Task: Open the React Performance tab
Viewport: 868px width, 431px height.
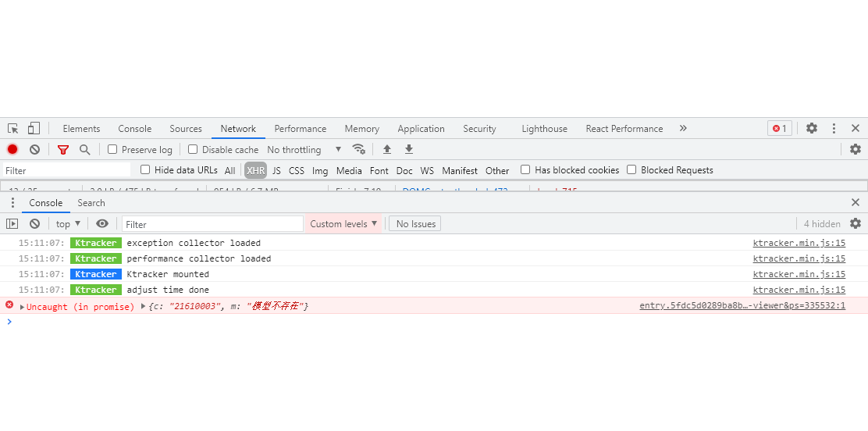Action: pyautogui.click(x=624, y=129)
